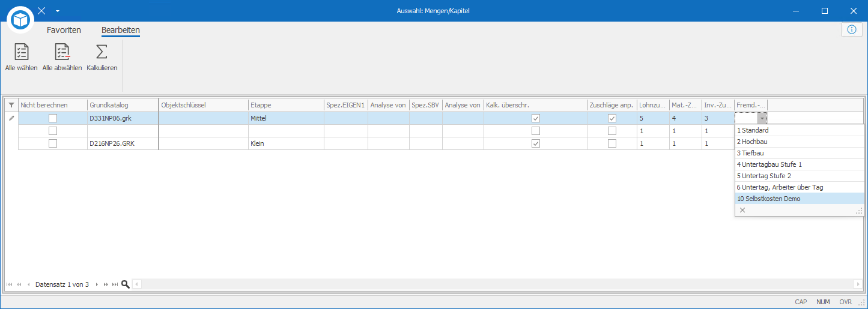Toggle Nicht berechnen for D331NP06.grk row
868x309 pixels.
[x=53, y=118]
